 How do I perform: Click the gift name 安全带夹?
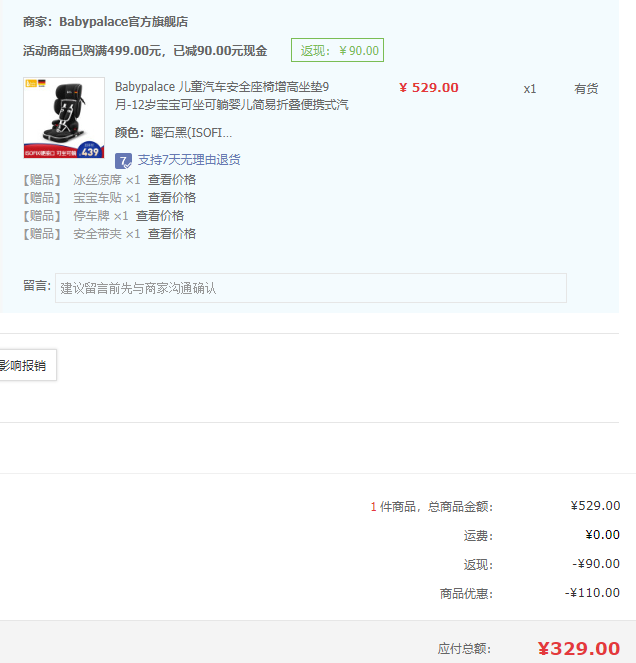click(97, 233)
